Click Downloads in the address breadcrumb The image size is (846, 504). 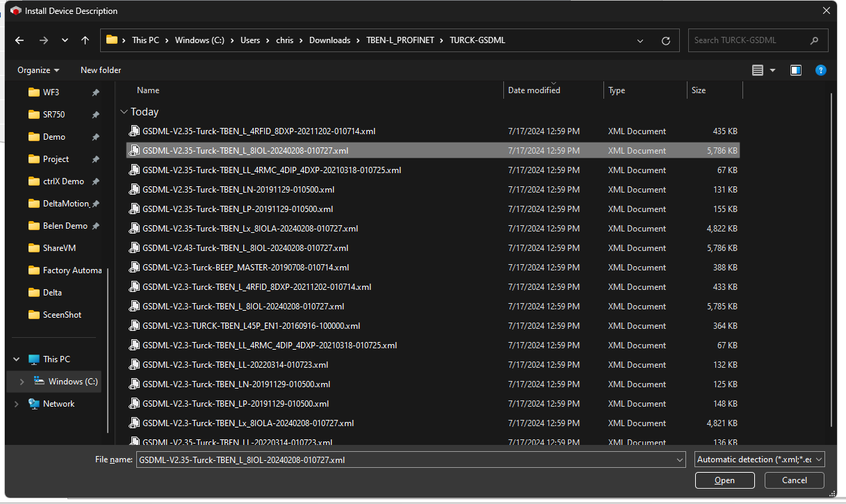click(330, 40)
